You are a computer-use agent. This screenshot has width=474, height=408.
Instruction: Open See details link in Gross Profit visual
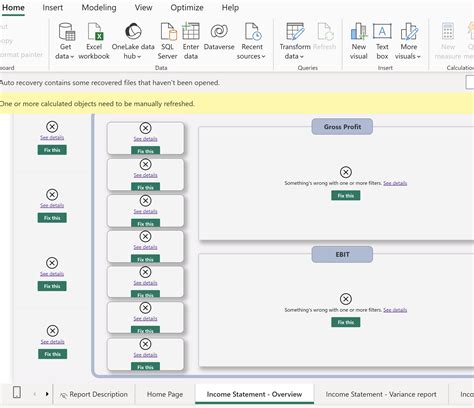pos(395,183)
